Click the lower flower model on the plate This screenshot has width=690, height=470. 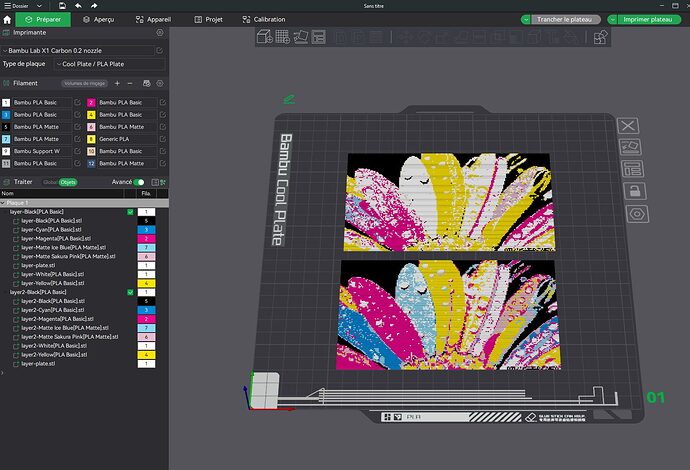pos(448,315)
